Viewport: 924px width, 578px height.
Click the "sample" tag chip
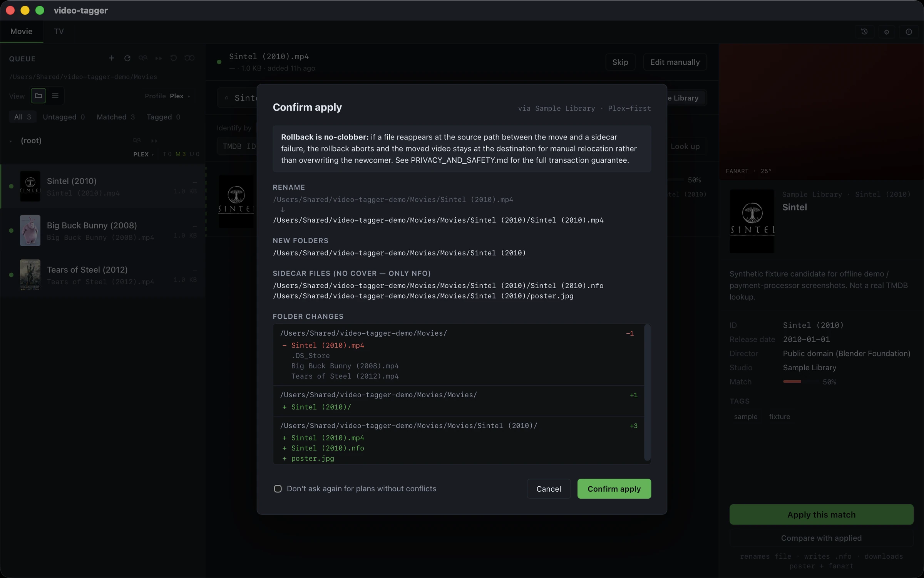745,417
